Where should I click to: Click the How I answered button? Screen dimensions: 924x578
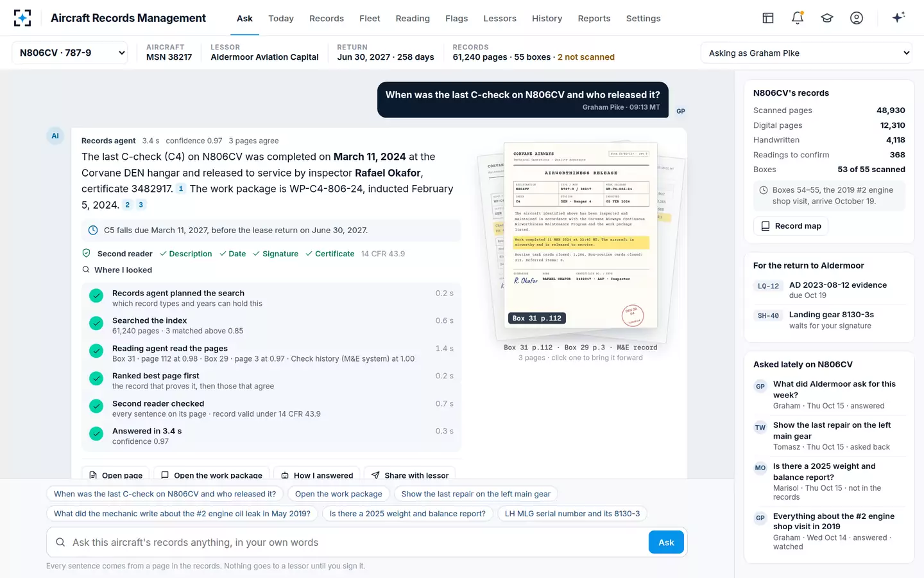pyautogui.click(x=317, y=474)
